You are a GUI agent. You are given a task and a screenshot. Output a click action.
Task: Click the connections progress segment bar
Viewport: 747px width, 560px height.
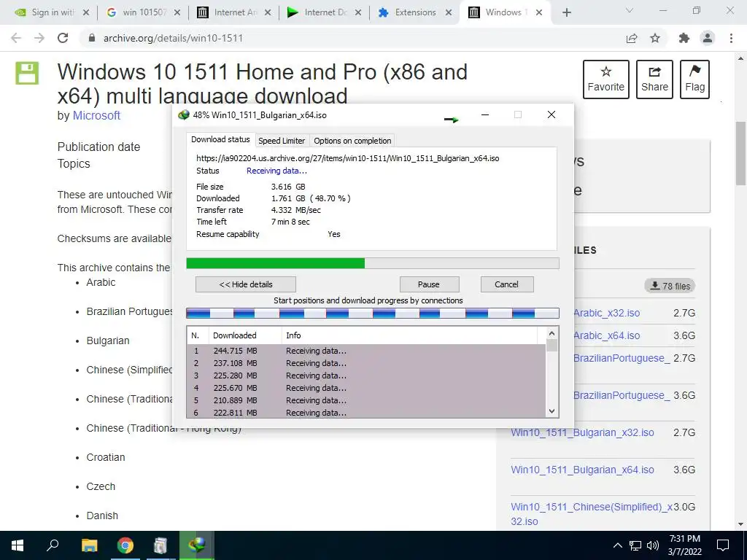373,313
